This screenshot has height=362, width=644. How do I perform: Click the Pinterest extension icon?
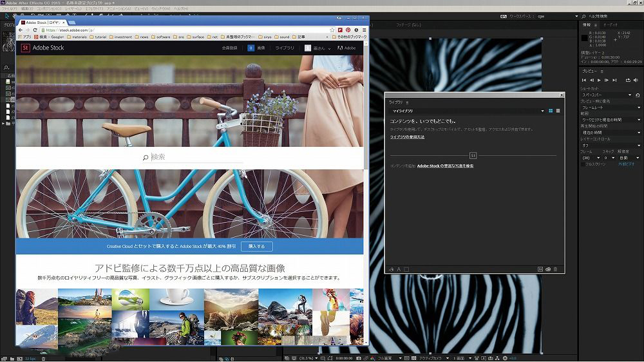(x=348, y=30)
